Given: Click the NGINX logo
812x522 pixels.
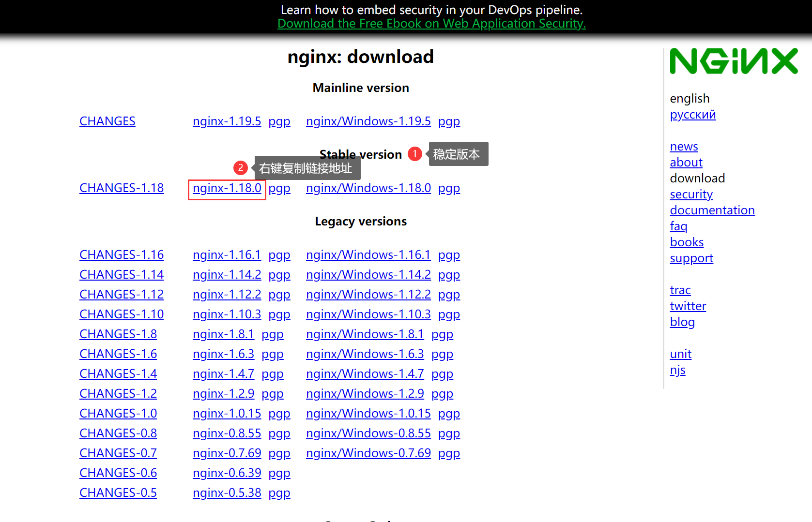Looking at the screenshot, I should point(734,61).
